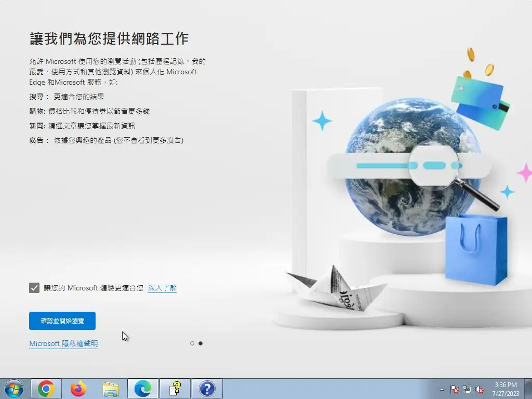Switch to Microsoft Edge taskbar icon
The height and width of the screenshot is (399, 532).
[143, 389]
